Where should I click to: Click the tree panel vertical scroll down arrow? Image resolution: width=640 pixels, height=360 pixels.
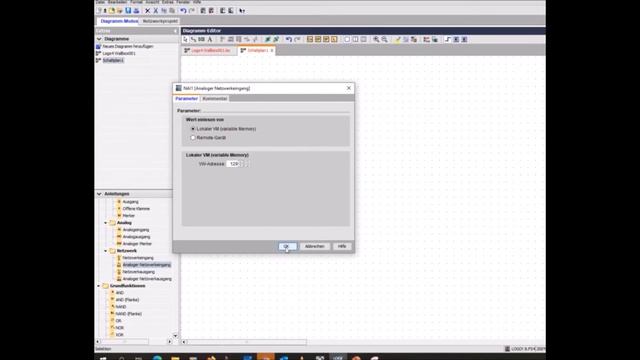point(176,336)
